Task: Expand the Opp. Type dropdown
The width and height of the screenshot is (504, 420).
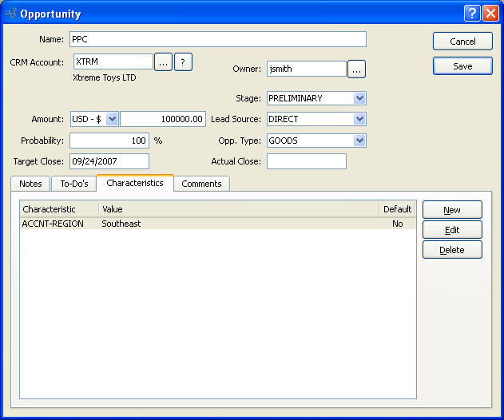Action: point(359,141)
